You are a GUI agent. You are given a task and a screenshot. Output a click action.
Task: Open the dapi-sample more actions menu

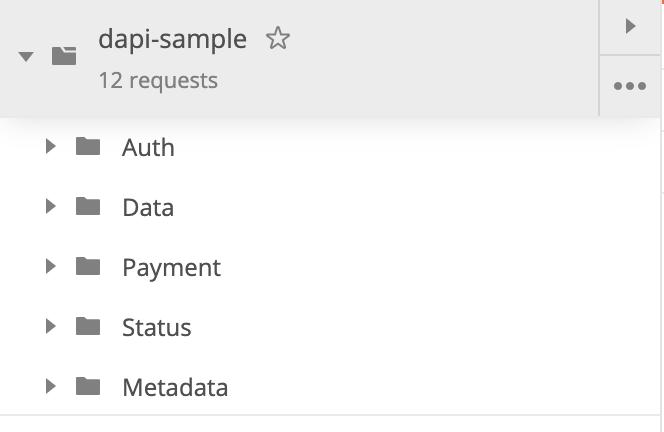tap(630, 86)
